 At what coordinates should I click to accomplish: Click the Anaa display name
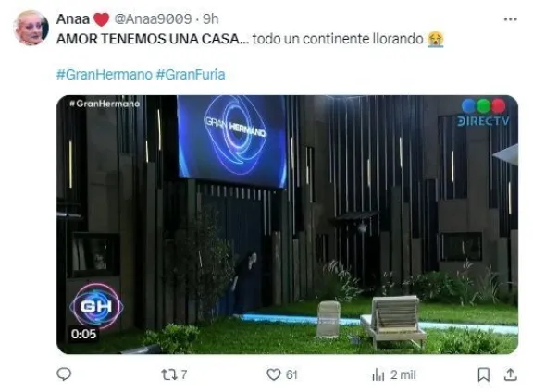[x=73, y=19]
